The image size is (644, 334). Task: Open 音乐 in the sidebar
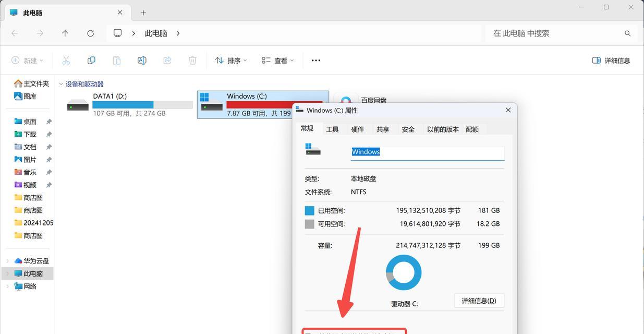click(x=26, y=172)
